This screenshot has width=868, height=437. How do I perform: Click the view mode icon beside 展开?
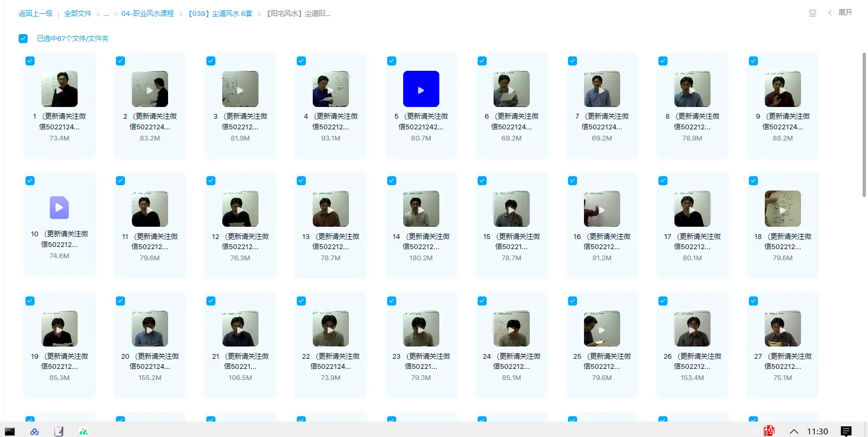[813, 13]
